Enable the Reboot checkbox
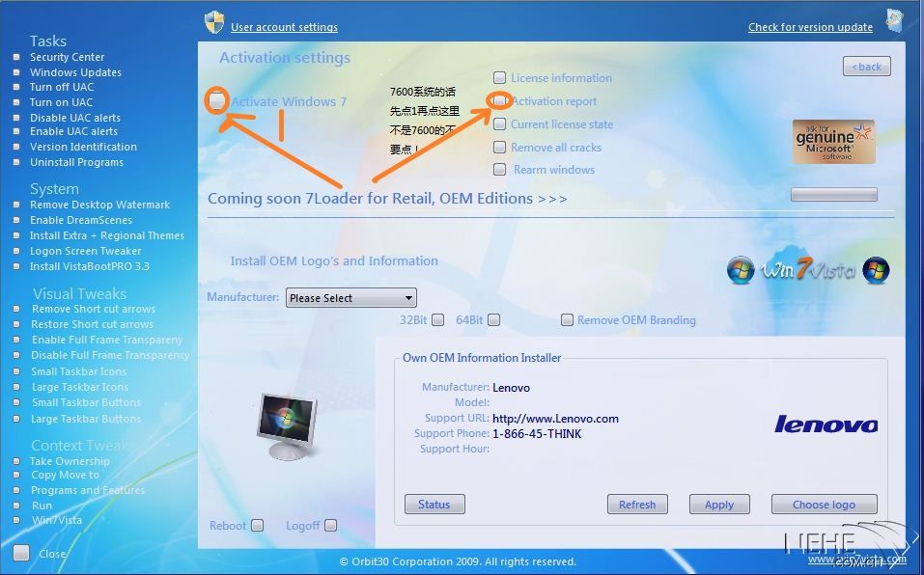 [258, 525]
